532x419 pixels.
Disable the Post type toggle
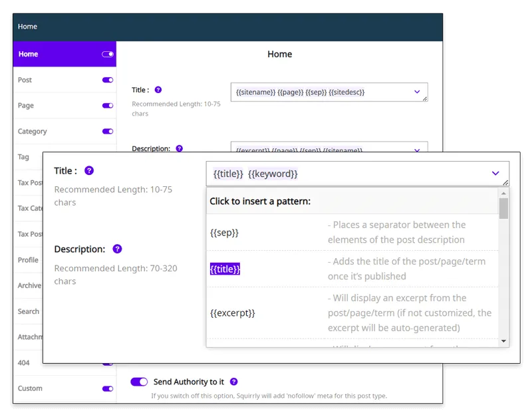pos(107,80)
